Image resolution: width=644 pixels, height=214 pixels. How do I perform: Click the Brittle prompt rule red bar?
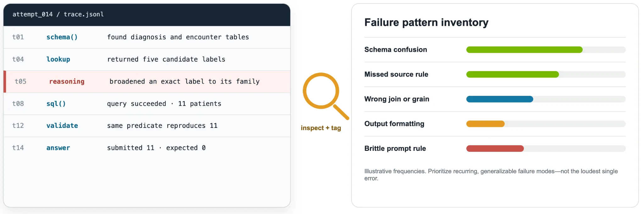coord(495,149)
